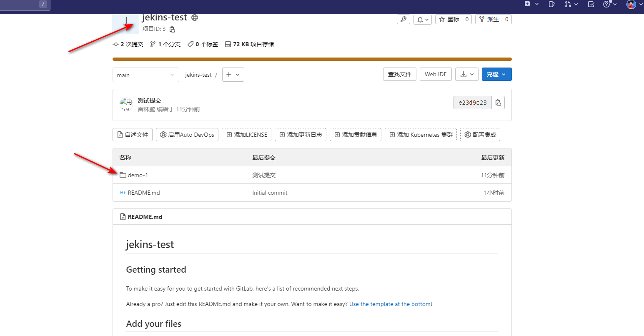Viewport: 644px width, 336px height.
Task: Click the 1小时前 timestamp in README row
Action: 494,193
